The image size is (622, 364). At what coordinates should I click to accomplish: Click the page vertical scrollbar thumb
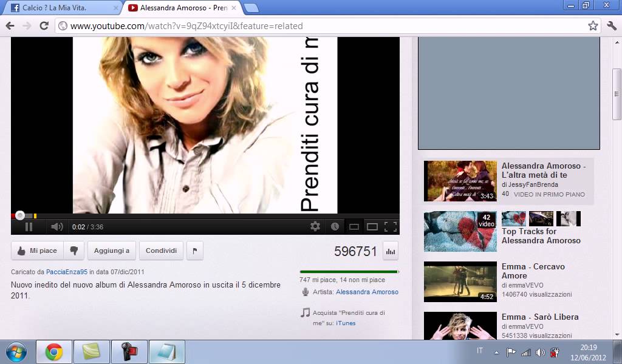click(617, 94)
